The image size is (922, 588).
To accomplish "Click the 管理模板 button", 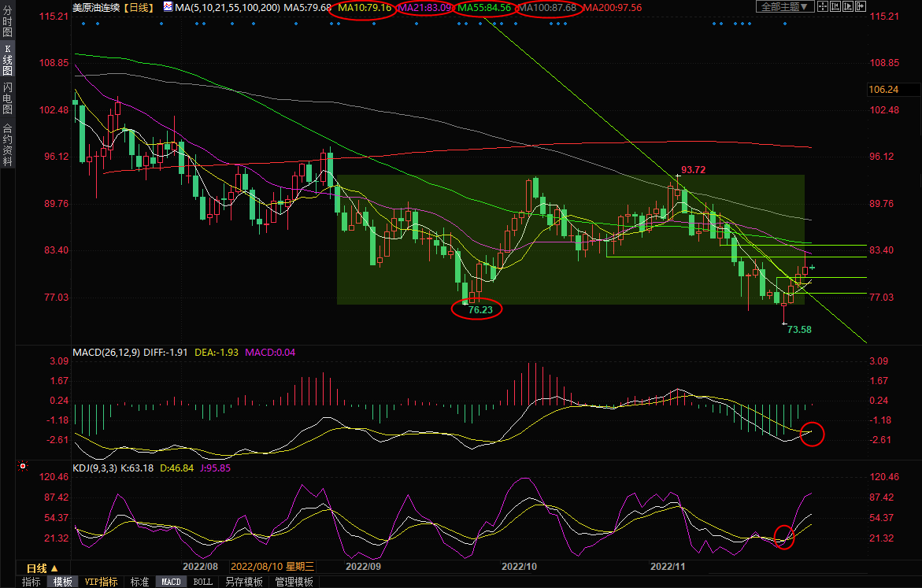I will click(x=294, y=582).
